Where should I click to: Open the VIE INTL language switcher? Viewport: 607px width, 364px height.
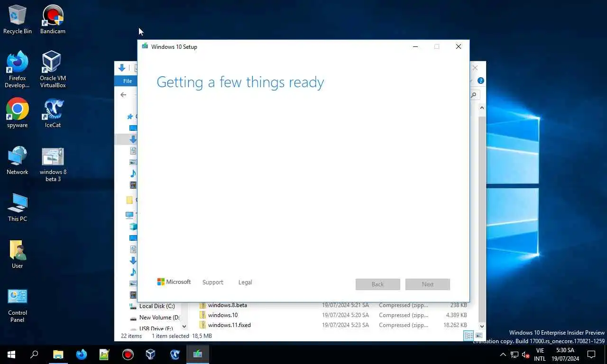pyautogui.click(x=540, y=355)
